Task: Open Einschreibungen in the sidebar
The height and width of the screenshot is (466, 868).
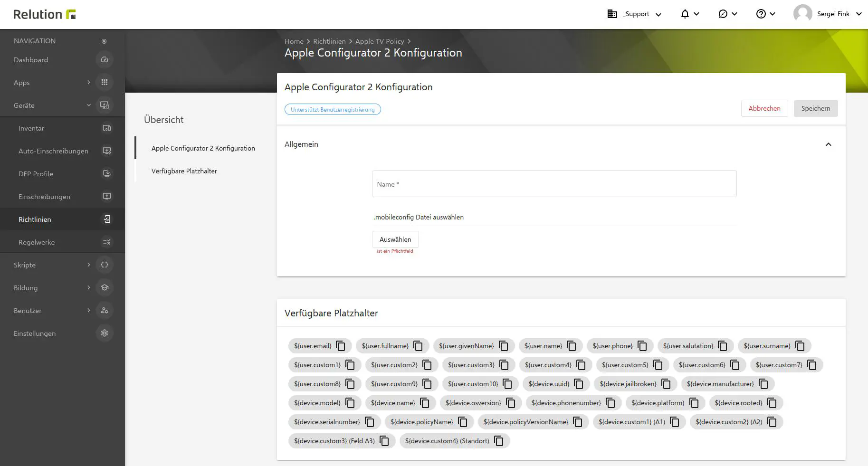Action: point(62,197)
